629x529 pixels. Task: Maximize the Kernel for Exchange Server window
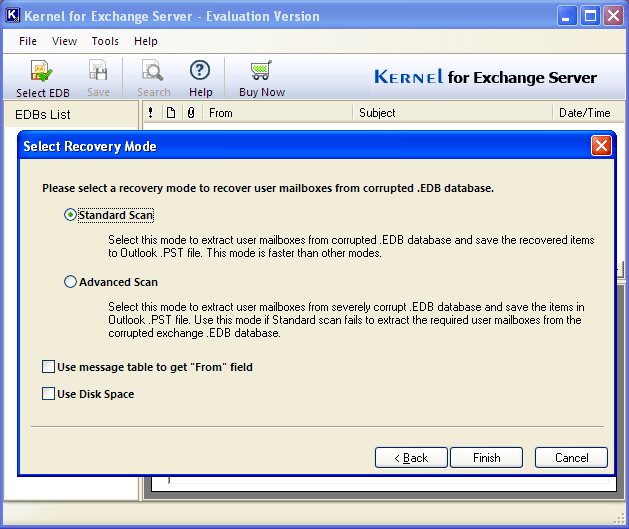590,16
